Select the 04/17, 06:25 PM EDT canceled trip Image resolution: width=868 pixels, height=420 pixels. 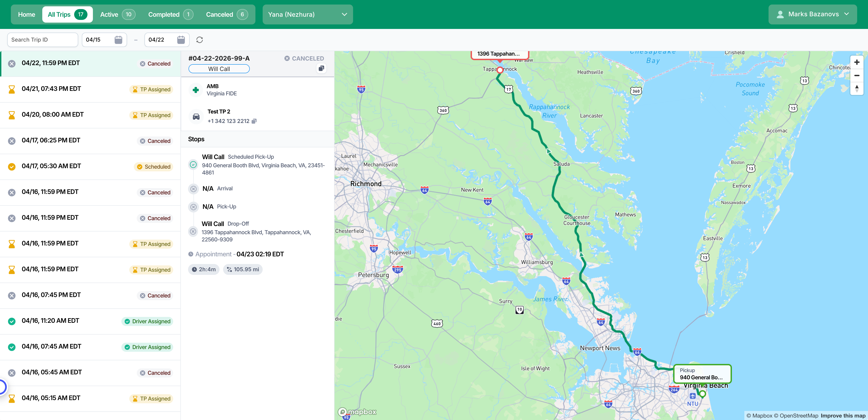[90, 141]
